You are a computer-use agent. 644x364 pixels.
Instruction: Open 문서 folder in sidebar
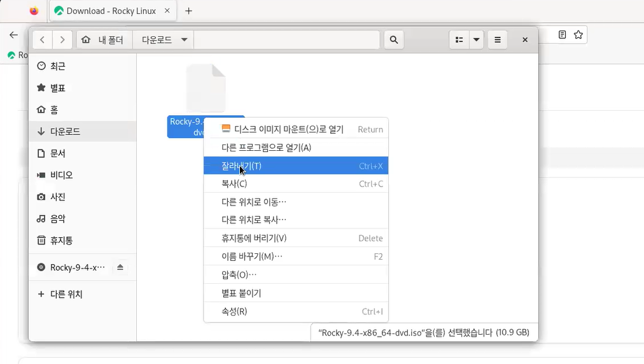click(82, 153)
